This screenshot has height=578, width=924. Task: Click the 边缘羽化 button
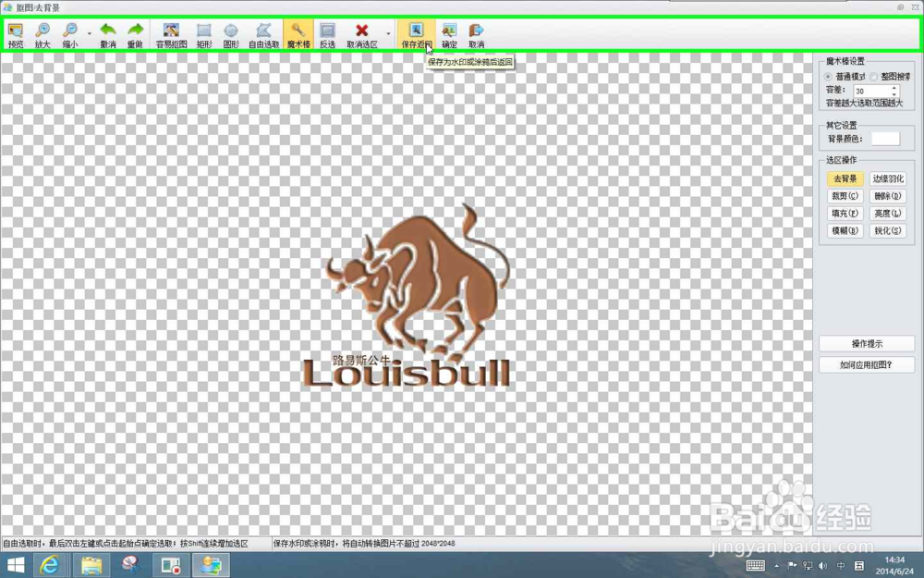[x=887, y=178]
